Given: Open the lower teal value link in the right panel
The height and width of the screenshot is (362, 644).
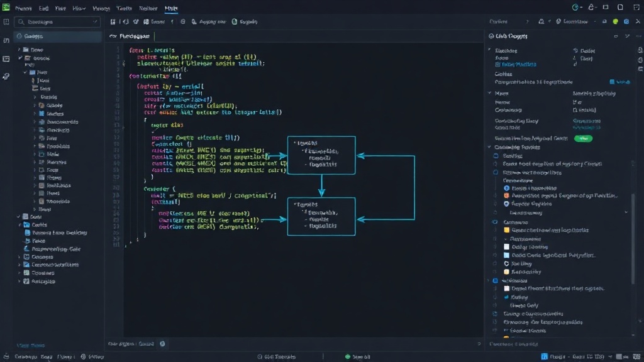Looking at the screenshot, I should [x=587, y=128].
